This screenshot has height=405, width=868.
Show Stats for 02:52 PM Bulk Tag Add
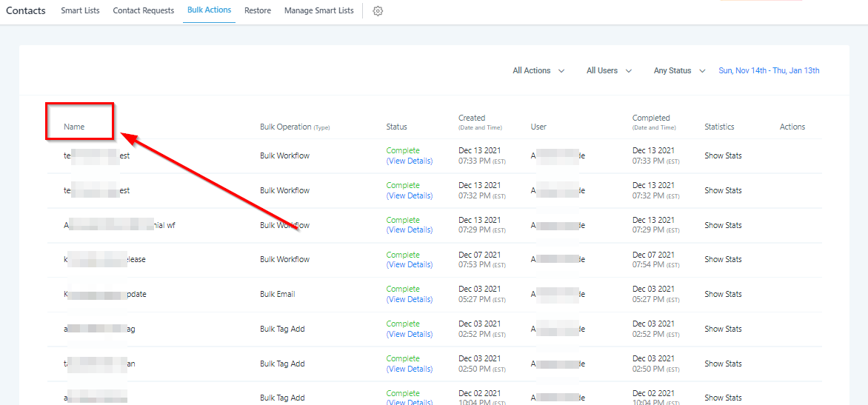(723, 329)
